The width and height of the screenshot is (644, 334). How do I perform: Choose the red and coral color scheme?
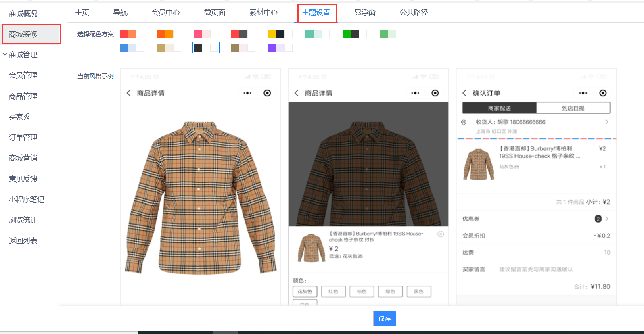132,34
